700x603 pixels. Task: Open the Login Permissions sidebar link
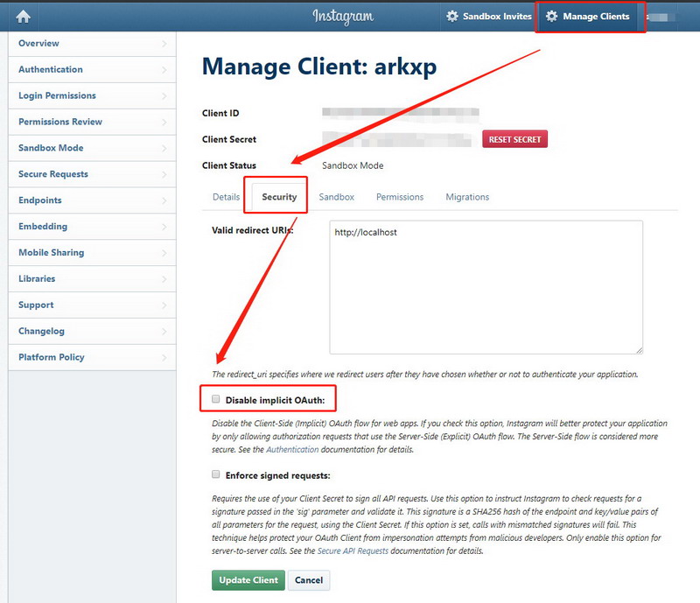click(93, 95)
